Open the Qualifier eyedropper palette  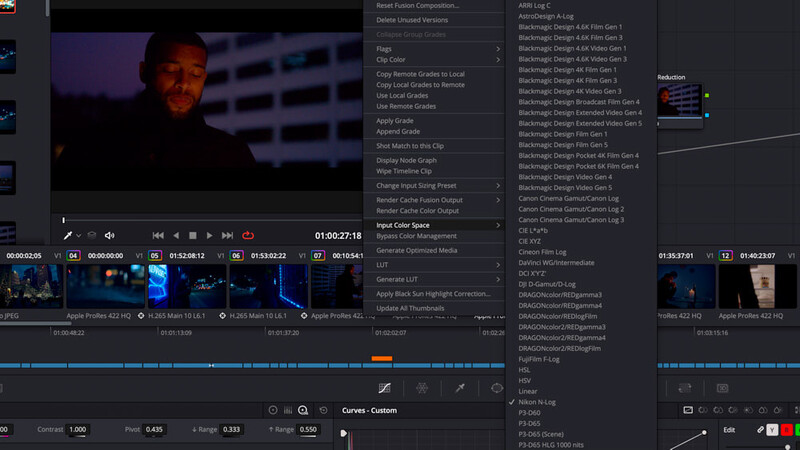(x=460, y=388)
